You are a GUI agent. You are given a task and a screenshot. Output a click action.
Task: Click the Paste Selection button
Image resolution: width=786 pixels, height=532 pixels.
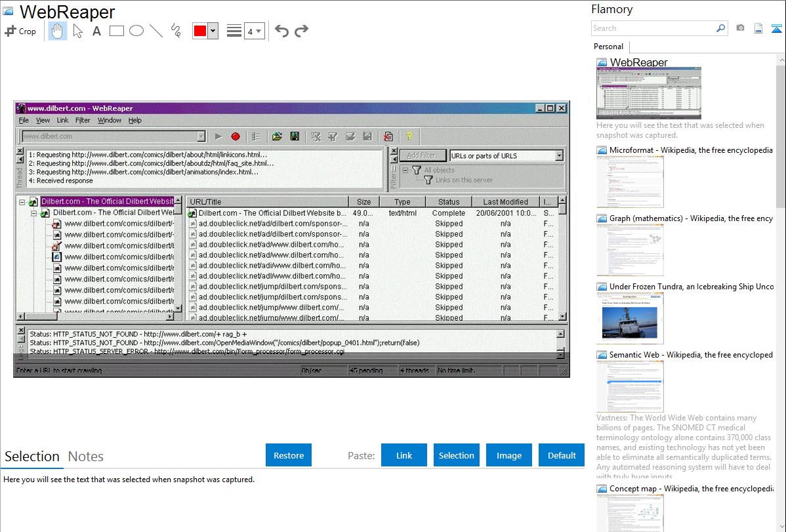coord(457,455)
